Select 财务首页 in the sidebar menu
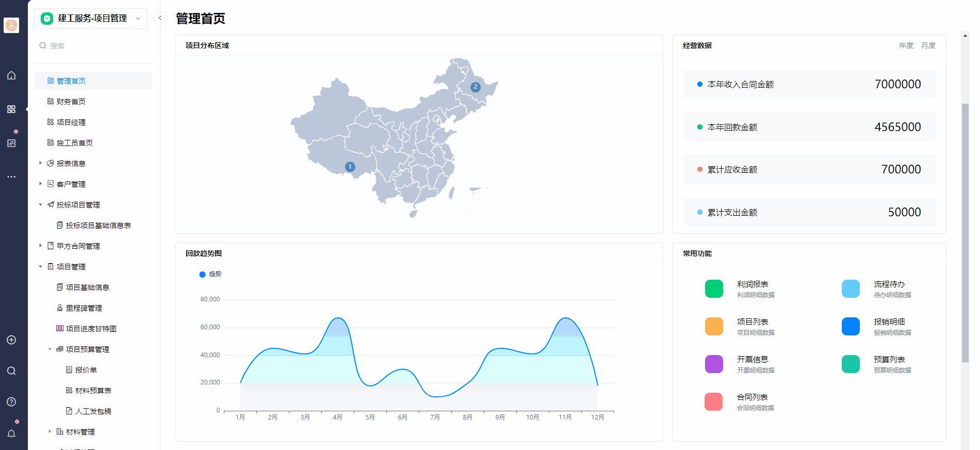 71,102
